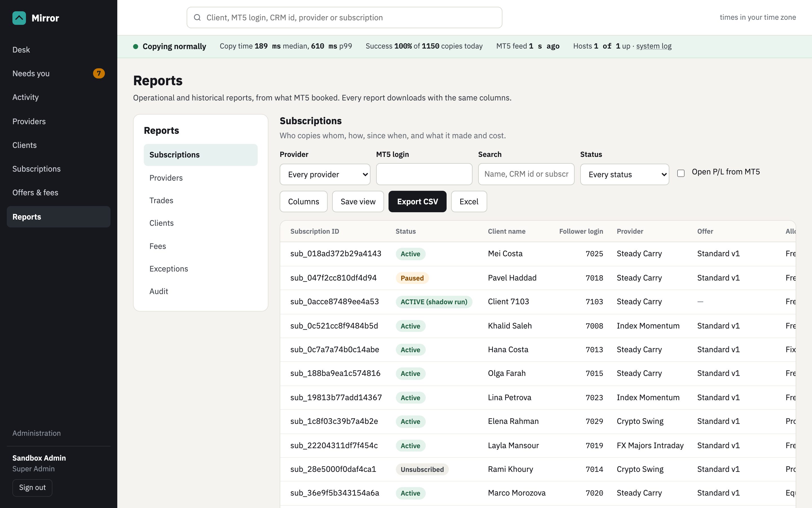Open the sidebar Subscriptions page
The width and height of the screenshot is (812, 508).
58,169
